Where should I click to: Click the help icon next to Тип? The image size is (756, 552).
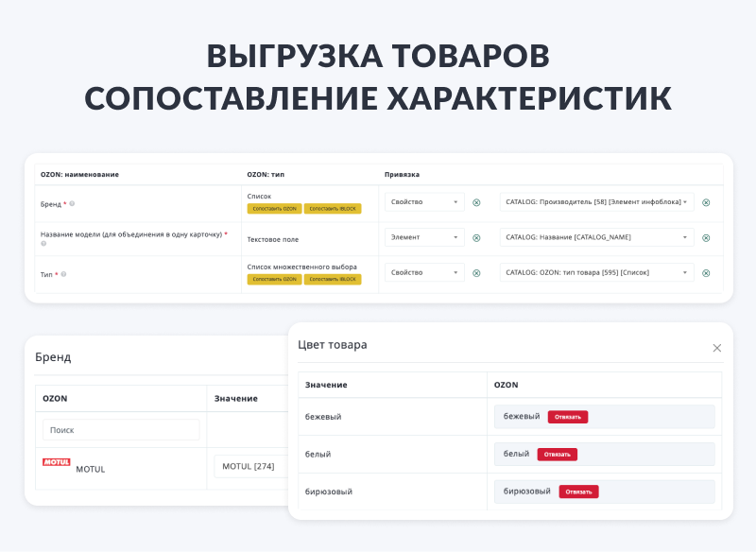(x=64, y=274)
